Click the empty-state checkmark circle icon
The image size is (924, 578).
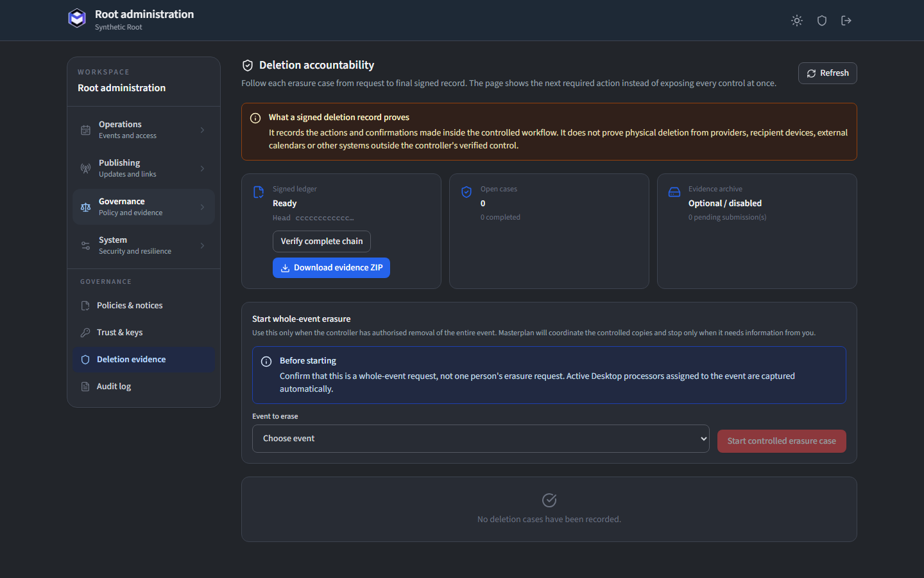tap(549, 500)
